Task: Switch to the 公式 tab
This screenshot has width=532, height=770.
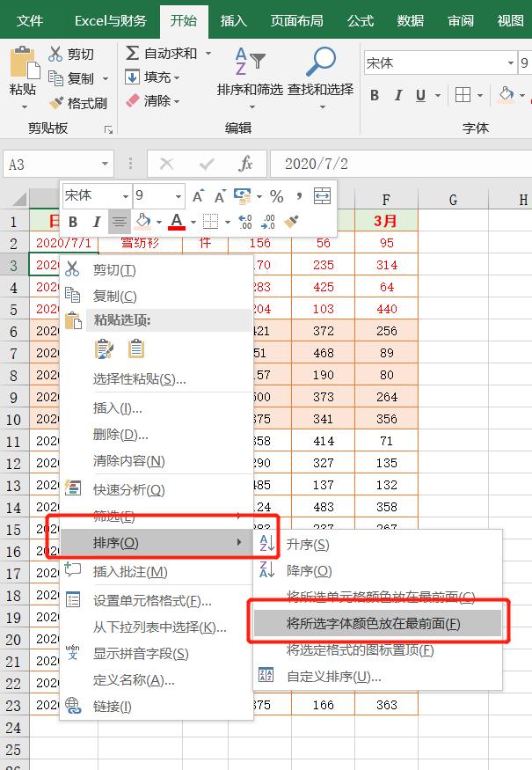Action: 361,20
